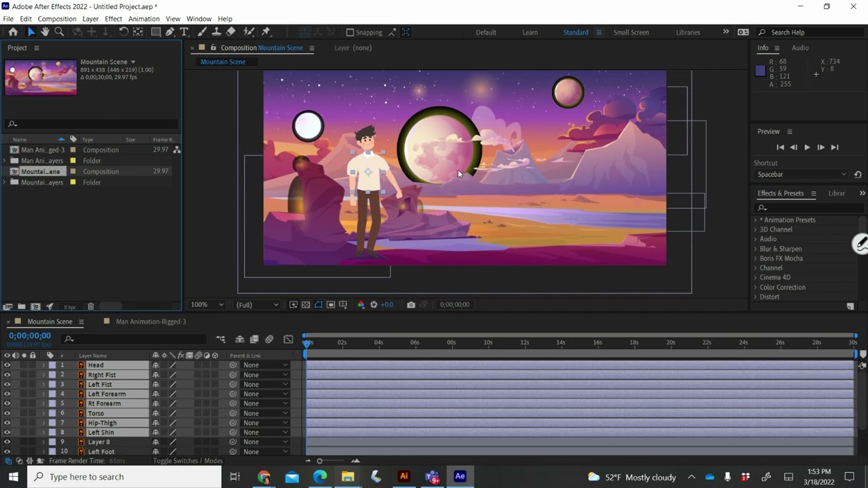Screen dimensions: 868x488
Task: Select the Clone Stamp tool
Action: pyautogui.click(x=216, y=32)
